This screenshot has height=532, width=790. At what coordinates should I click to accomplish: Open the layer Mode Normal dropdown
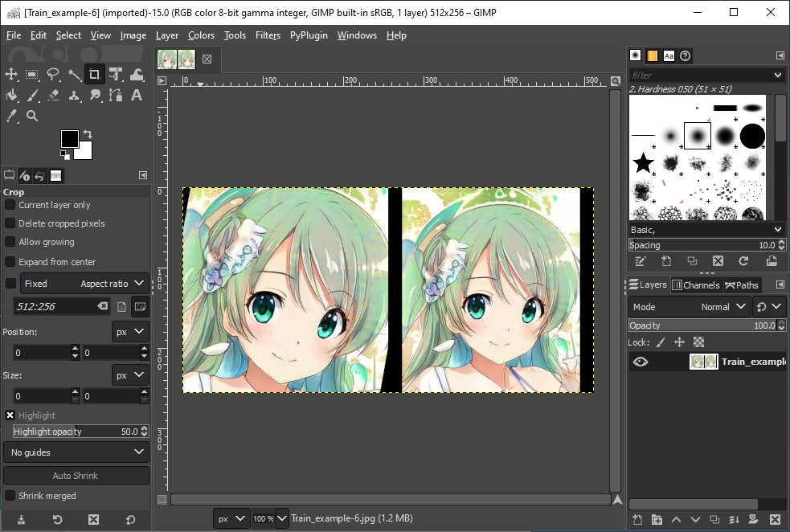pos(690,307)
